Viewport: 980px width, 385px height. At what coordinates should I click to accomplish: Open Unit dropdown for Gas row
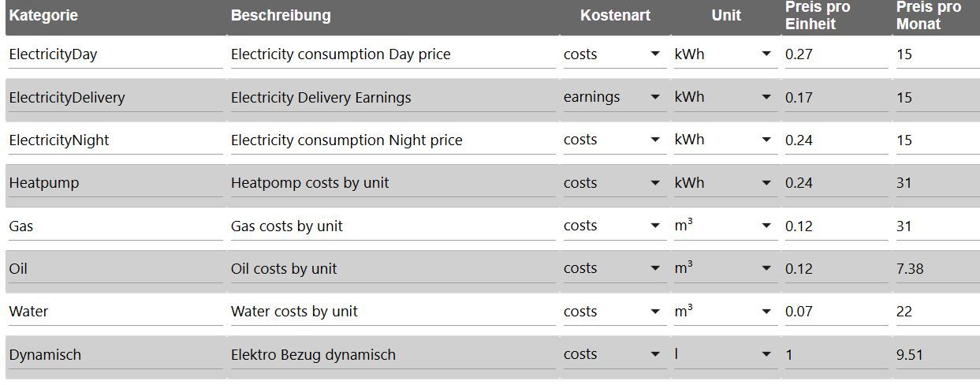[724, 226]
